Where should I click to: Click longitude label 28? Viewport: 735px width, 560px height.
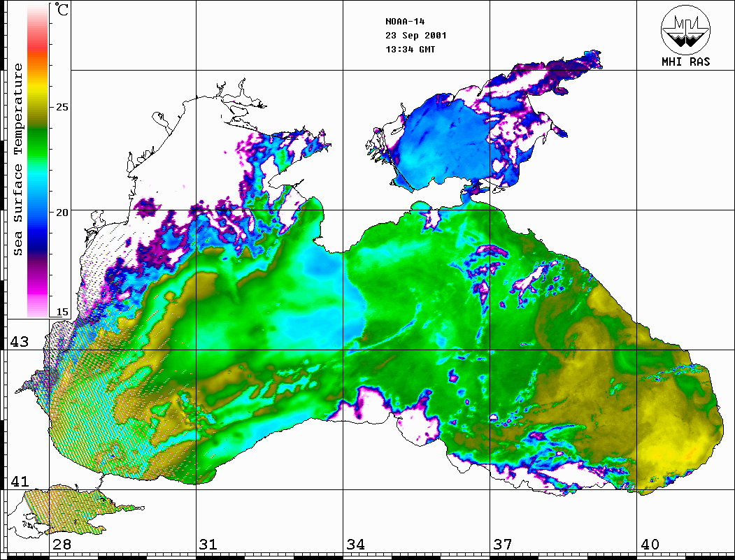click(62, 544)
